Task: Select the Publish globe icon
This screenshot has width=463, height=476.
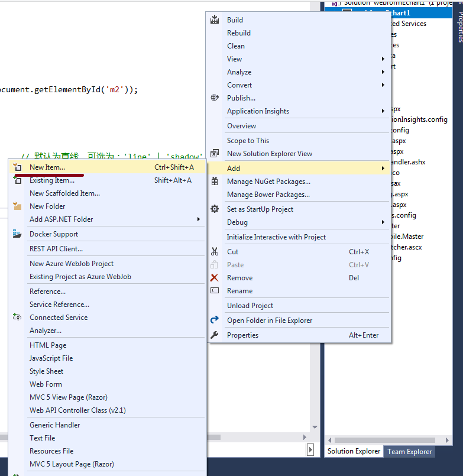Action: click(x=215, y=98)
